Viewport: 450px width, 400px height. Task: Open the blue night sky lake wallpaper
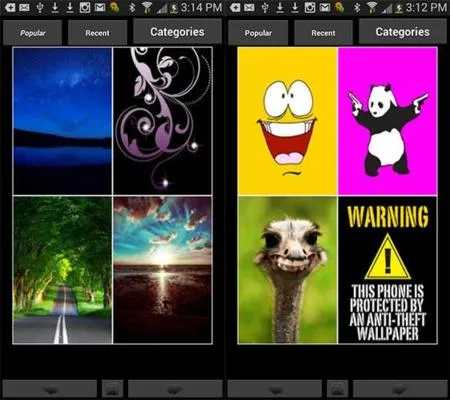(x=63, y=121)
